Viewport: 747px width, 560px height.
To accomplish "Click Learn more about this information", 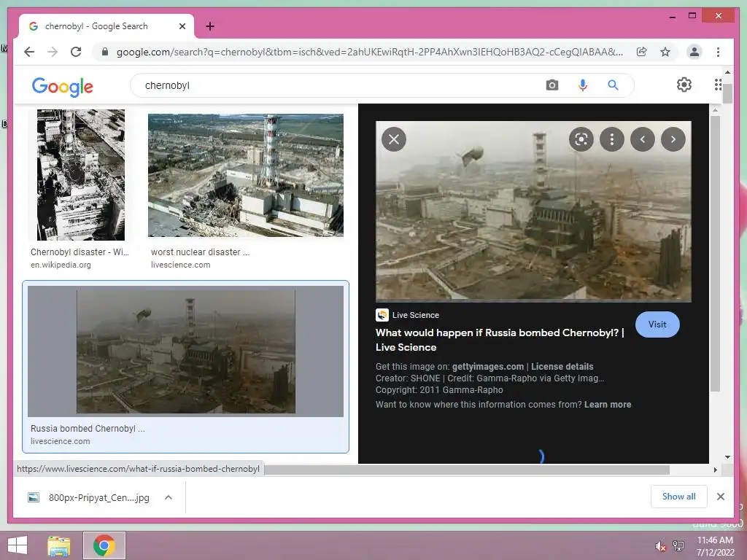I will coord(608,404).
